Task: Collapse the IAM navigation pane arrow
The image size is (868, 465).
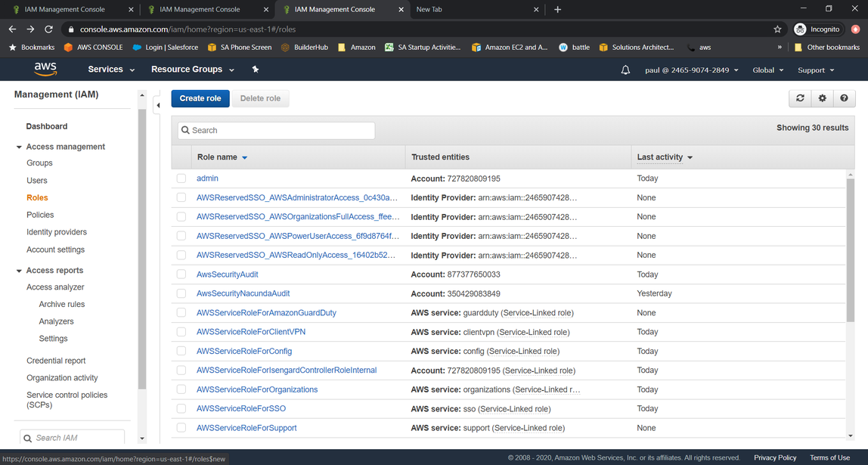Action: point(158,105)
